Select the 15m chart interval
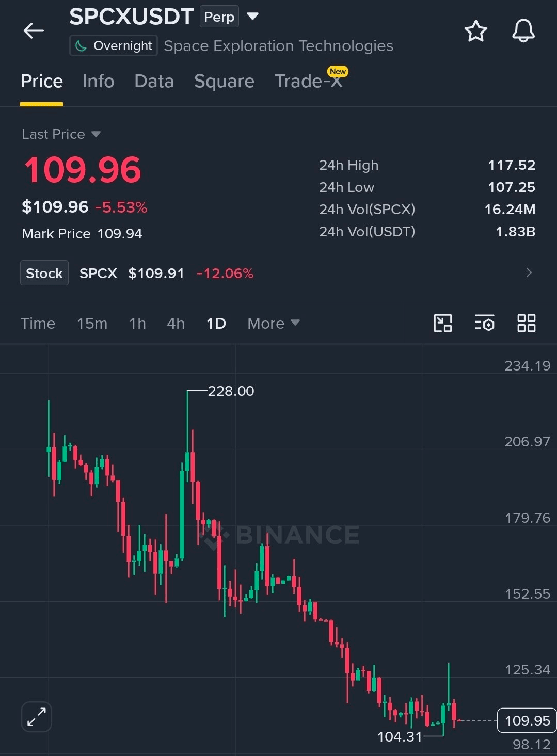 pos(92,324)
